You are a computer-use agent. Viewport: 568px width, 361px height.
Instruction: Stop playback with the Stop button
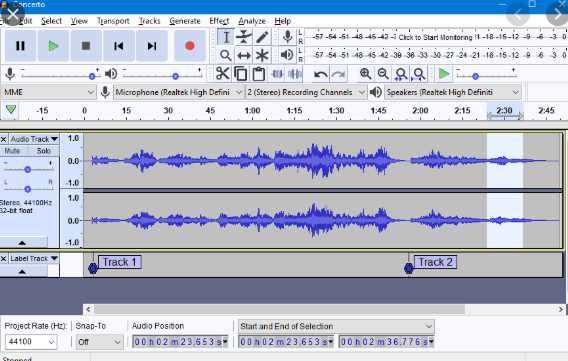pyautogui.click(x=86, y=46)
